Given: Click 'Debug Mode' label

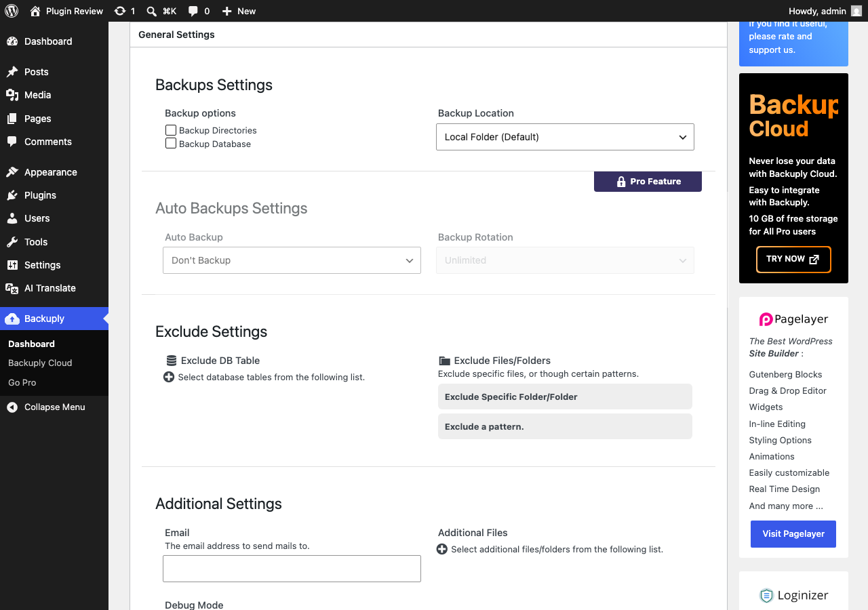Looking at the screenshot, I should (x=194, y=605).
